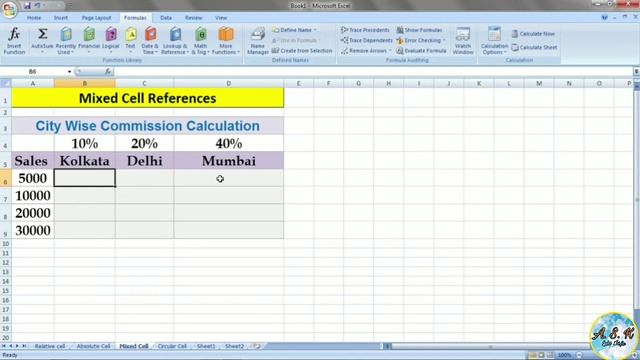
Task: Open the Error Checking dropdown
Action: tap(444, 40)
